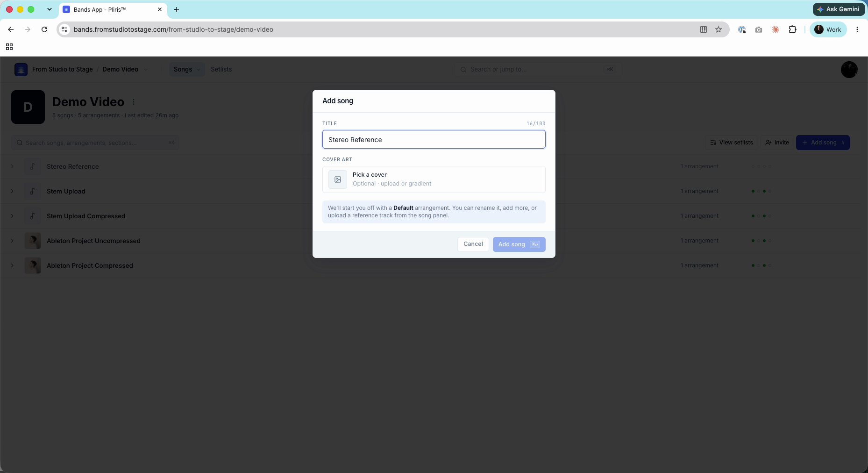This screenshot has width=868, height=473.
Task: Click the orange starburst extension icon
Action: (x=776, y=29)
